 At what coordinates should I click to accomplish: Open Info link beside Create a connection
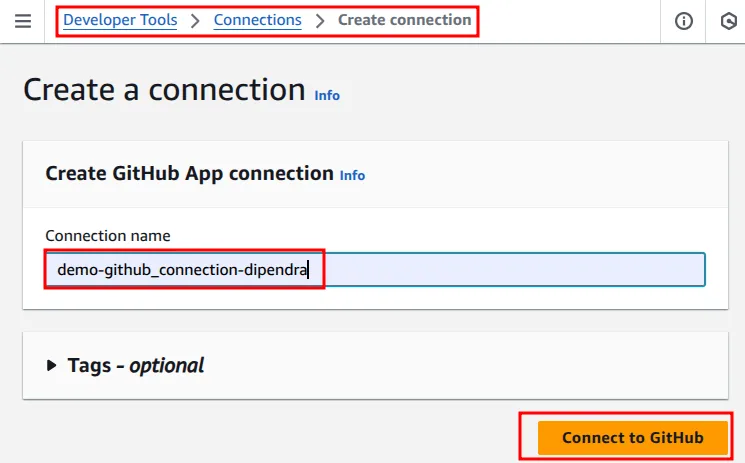(327, 96)
